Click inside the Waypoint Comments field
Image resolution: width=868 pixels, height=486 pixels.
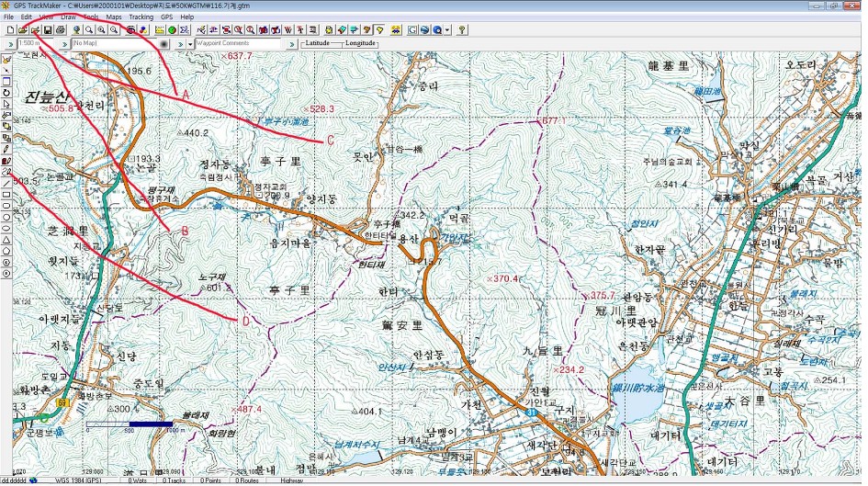[x=238, y=43]
